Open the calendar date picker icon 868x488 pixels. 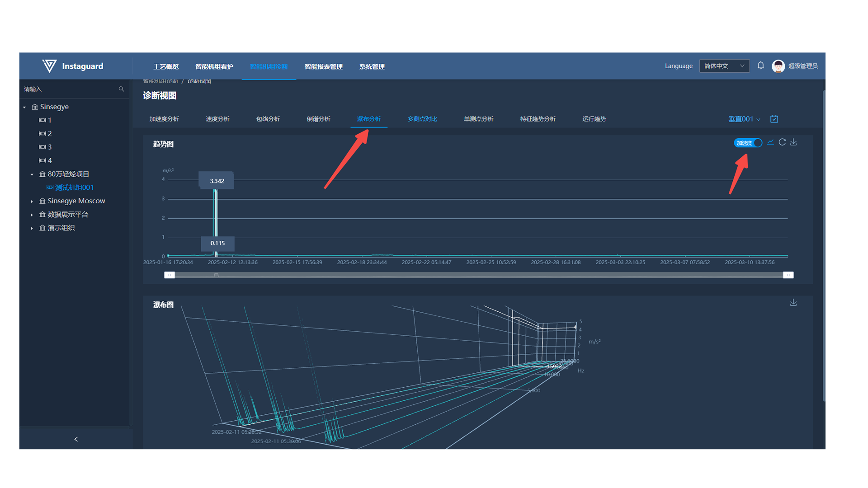click(774, 119)
